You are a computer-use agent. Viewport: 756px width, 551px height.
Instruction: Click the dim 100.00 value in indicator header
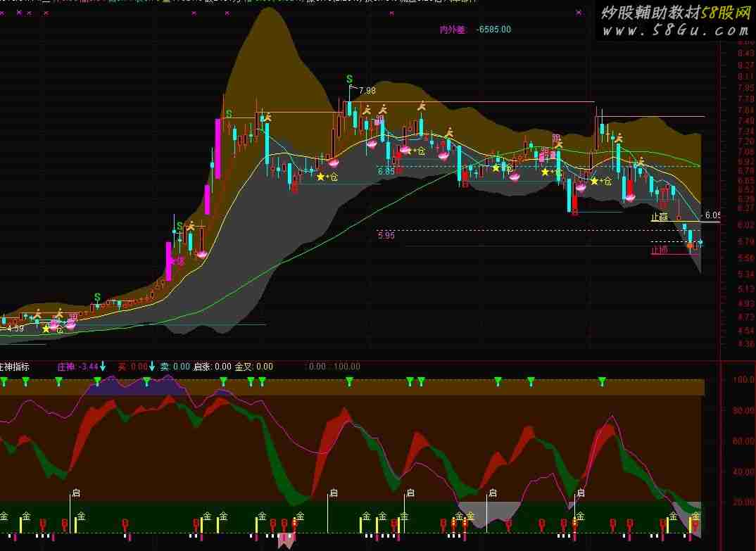(346, 367)
